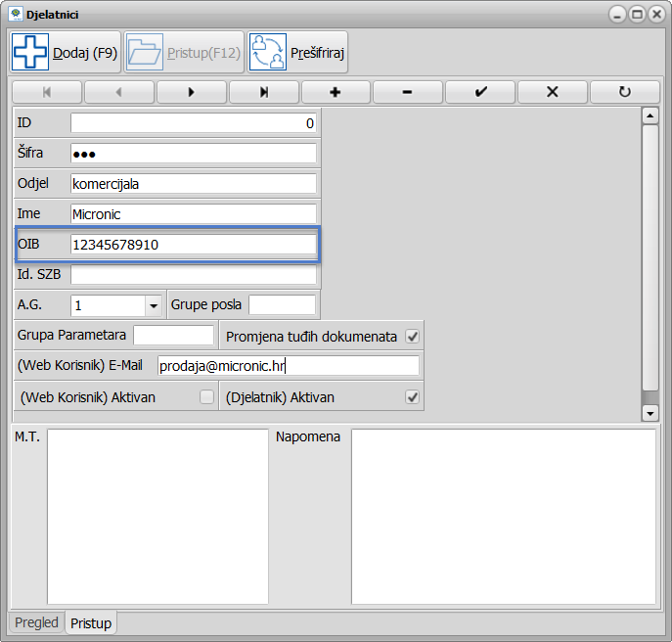
Task: Click the OIB input field
Action: pyautogui.click(x=193, y=245)
